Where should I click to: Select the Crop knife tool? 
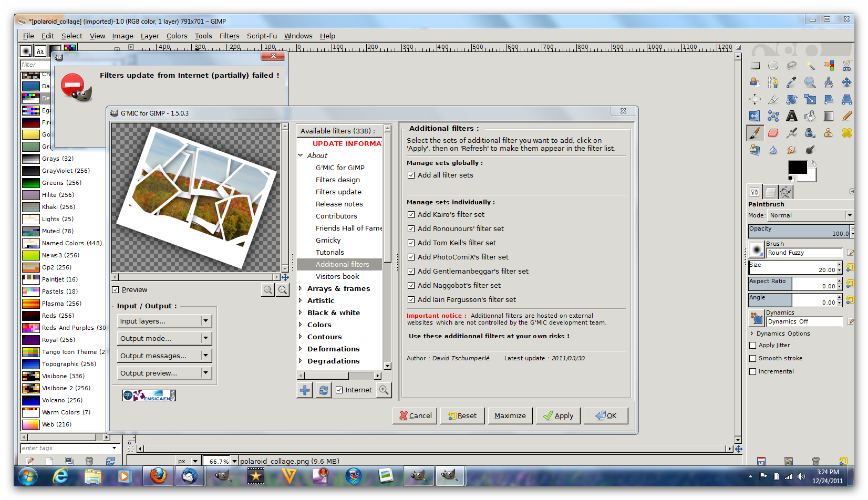[773, 99]
